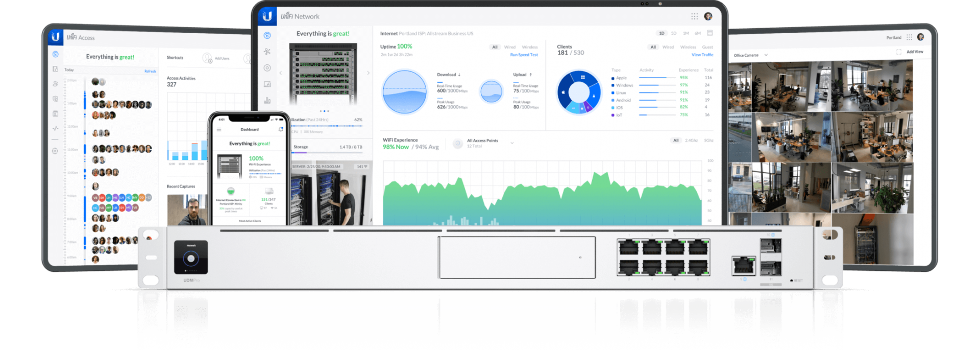This screenshot has width=980, height=350.
Task: Select the 5Ghz WiFi band filter
Action: point(708,141)
